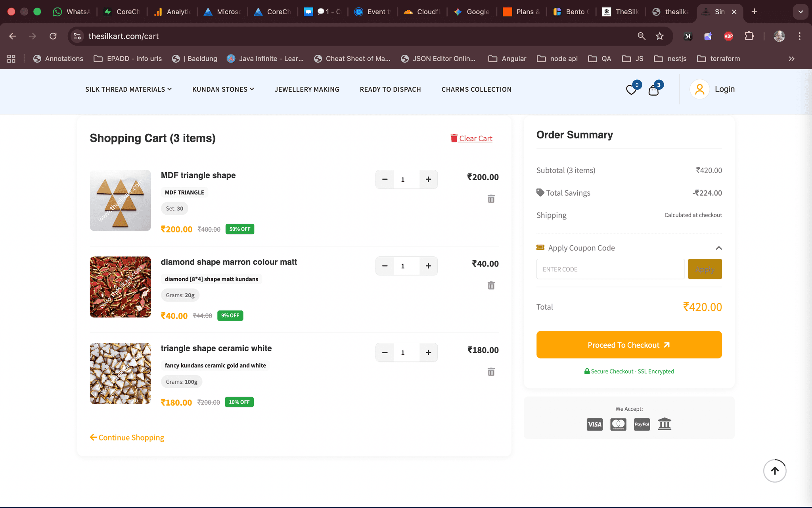Decrease quantity of diamond shape marron item

click(x=385, y=266)
